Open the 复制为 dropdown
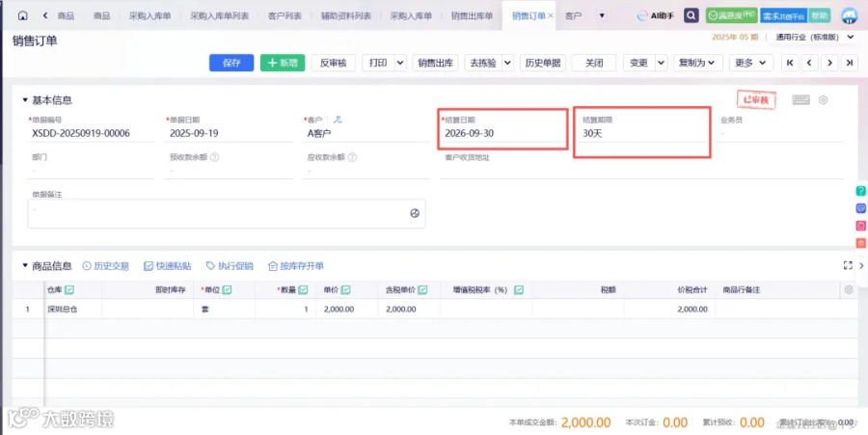Viewport: 868px width, 435px height. [x=697, y=63]
